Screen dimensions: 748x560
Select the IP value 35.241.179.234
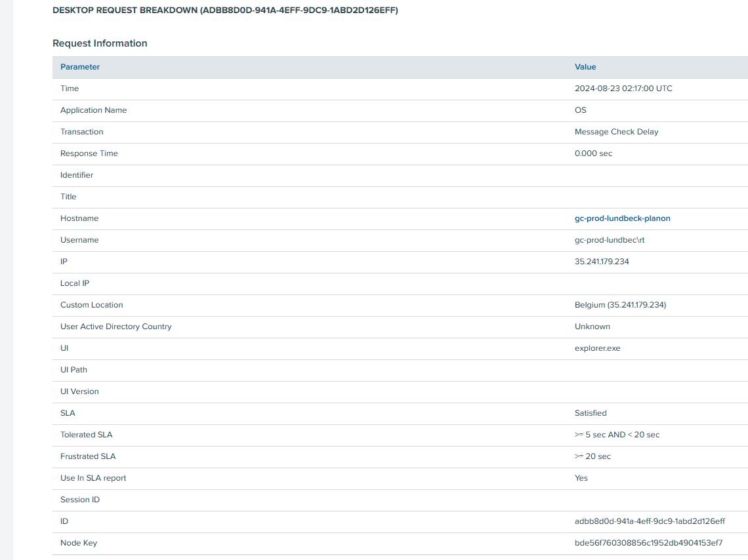point(602,262)
